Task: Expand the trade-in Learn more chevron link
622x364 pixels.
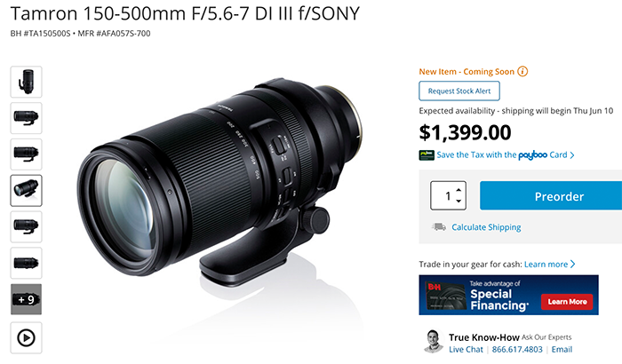Action: tap(549, 264)
